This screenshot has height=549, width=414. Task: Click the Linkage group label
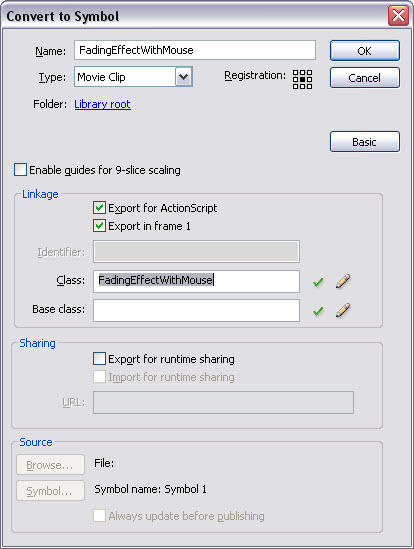click(40, 194)
